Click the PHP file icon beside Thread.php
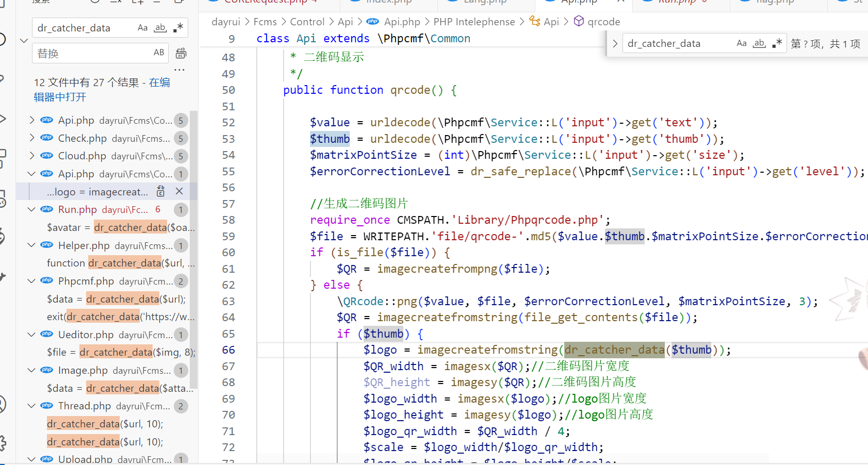The height and width of the screenshot is (465, 868). coord(47,405)
